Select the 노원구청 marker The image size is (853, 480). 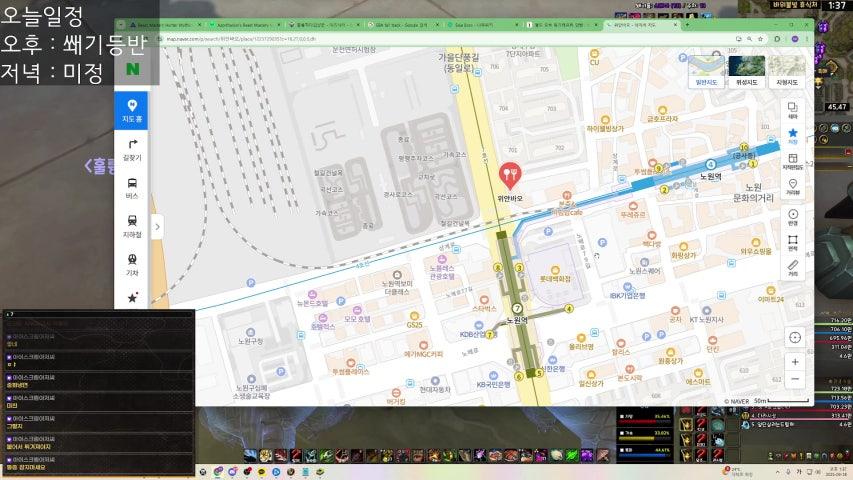coord(250,336)
